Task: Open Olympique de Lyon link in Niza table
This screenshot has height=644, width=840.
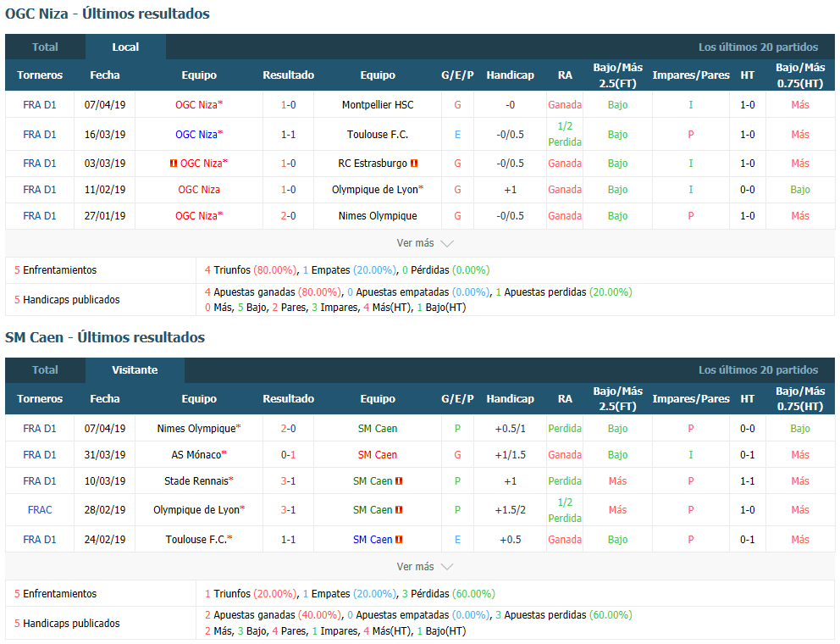Action: point(378,189)
